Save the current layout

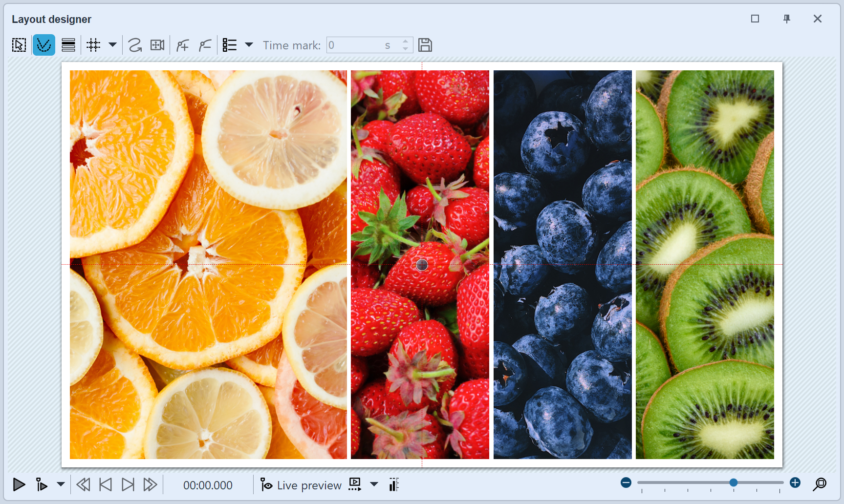click(425, 44)
